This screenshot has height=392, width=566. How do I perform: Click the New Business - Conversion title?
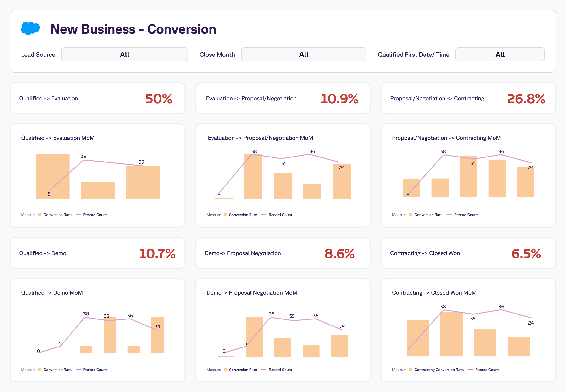tap(133, 29)
